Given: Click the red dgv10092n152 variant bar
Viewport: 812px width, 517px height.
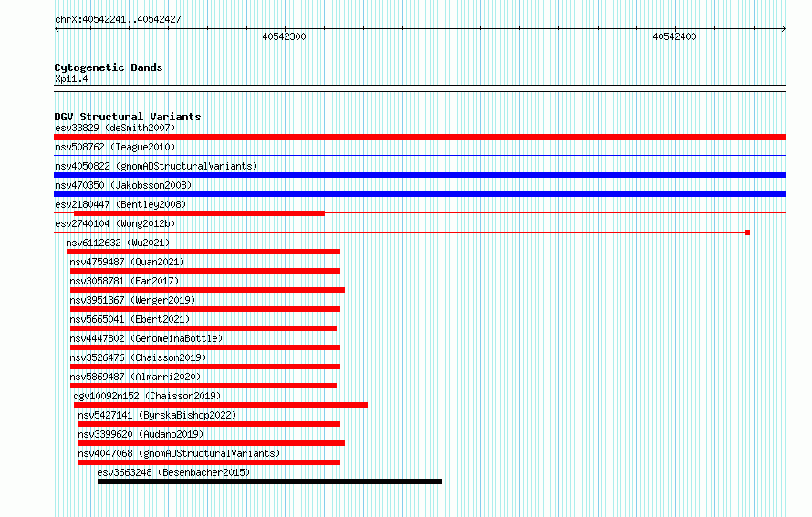Looking at the screenshot, I should coord(221,405).
